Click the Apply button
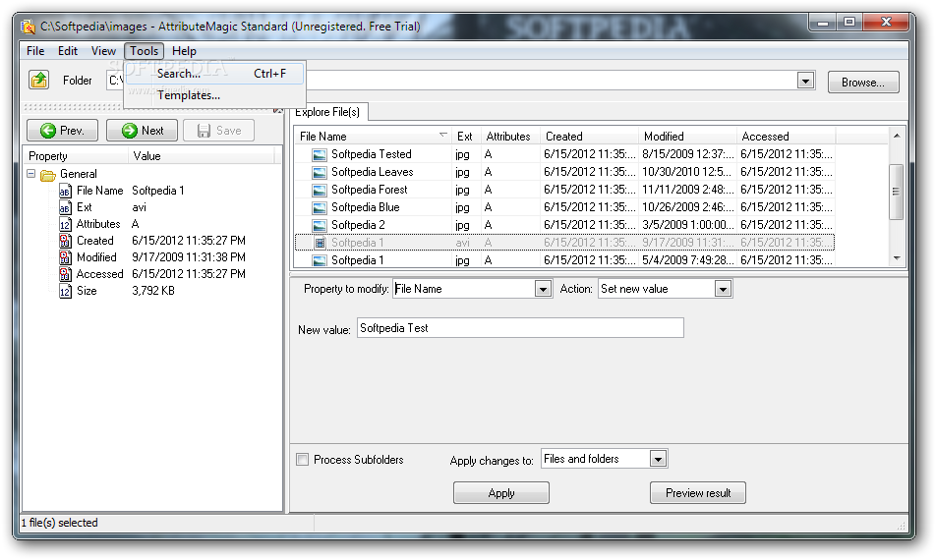The image size is (936, 560). [x=500, y=493]
